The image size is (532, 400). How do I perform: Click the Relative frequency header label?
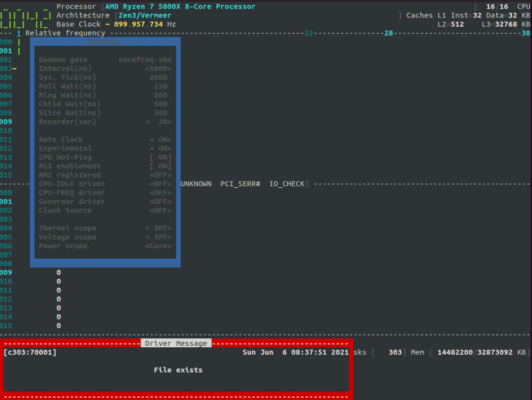(65, 34)
